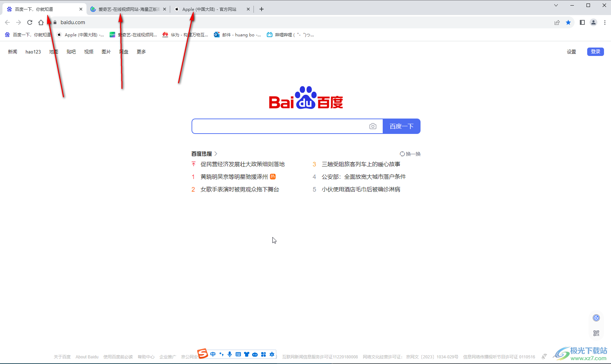Open 邮件 - huang bo bookmark

point(237,35)
